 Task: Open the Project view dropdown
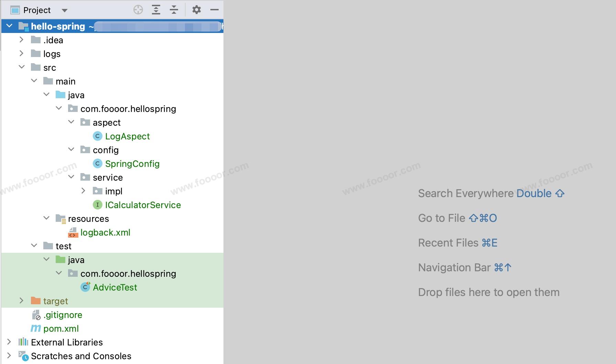pyautogui.click(x=64, y=10)
